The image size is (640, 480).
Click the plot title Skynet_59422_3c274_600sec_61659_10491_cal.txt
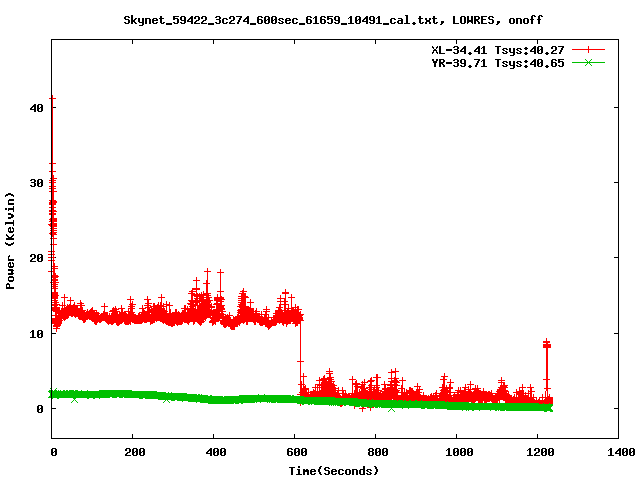point(280,20)
